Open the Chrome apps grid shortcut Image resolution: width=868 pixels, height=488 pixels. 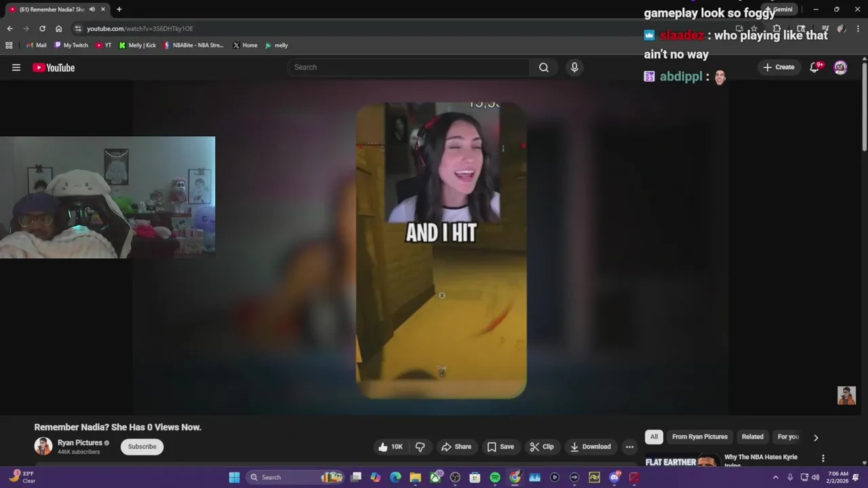coord(9,45)
